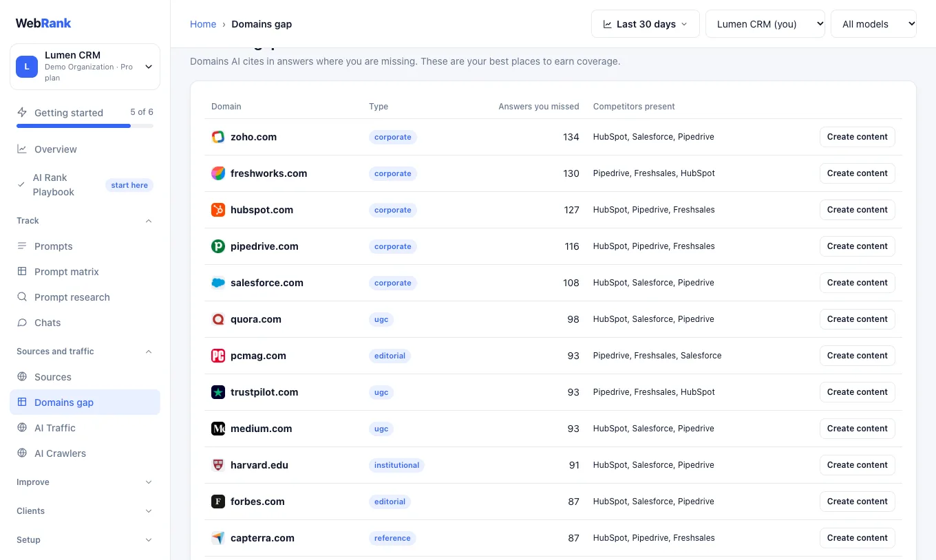Open the AI Traffic page
This screenshot has height=560, width=936.
[85, 428]
